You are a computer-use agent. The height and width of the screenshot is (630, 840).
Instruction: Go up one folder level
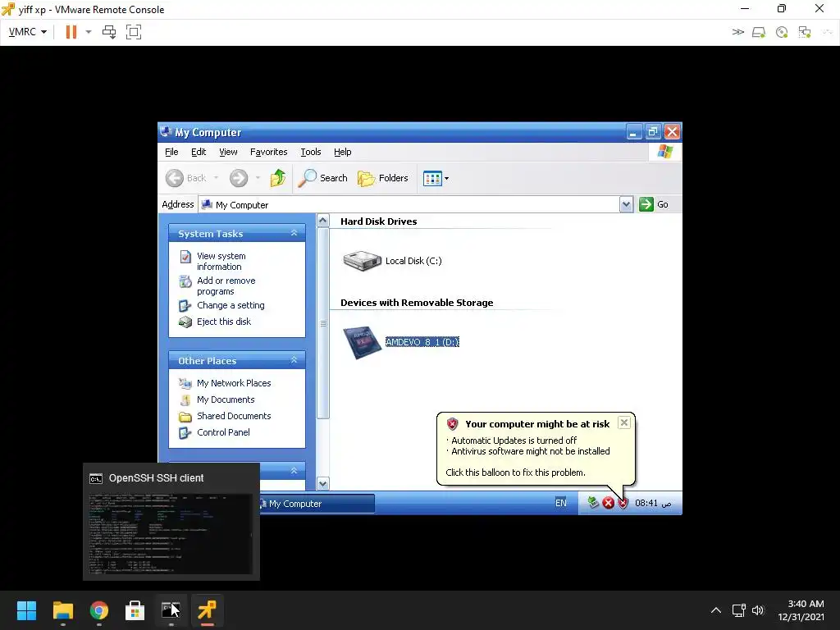278,178
